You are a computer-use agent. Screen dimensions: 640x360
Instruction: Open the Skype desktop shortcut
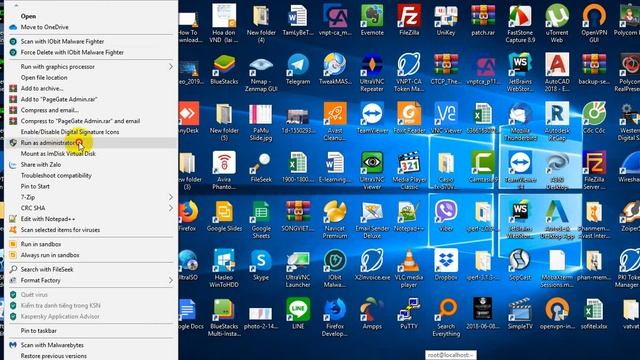coord(261,265)
